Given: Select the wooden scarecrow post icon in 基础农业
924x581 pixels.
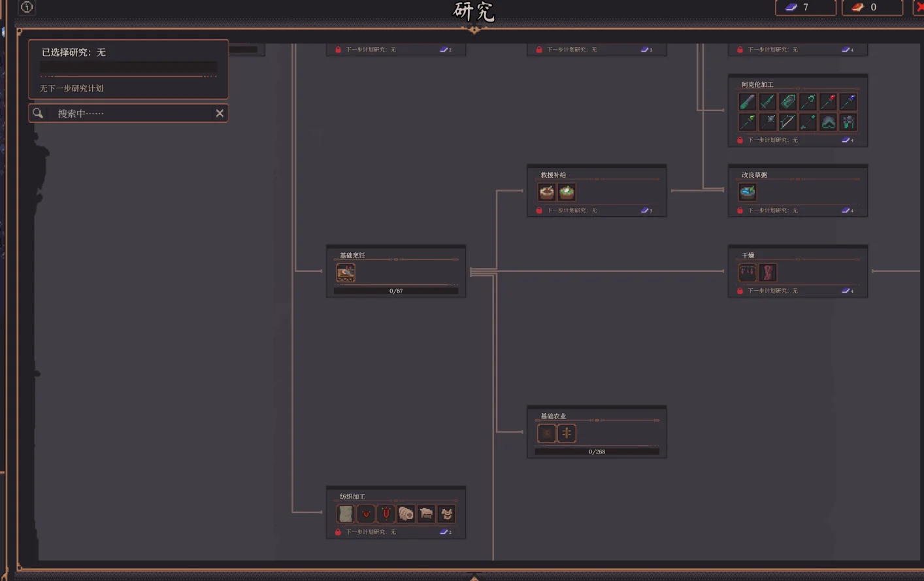Looking at the screenshot, I should click(567, 433).
